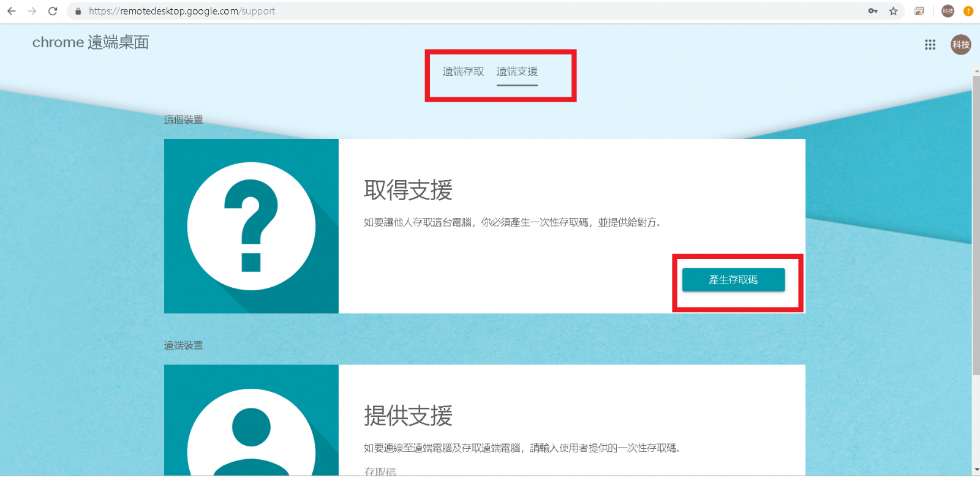Click the page vertical scrollbar thumb
This screenshot has width=980, height=477.
click(976, 224)
